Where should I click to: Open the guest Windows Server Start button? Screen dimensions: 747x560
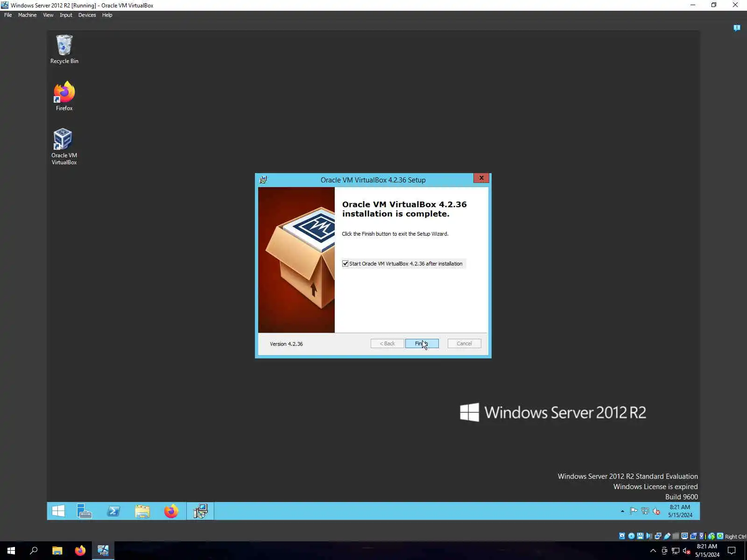click(58, 511)
